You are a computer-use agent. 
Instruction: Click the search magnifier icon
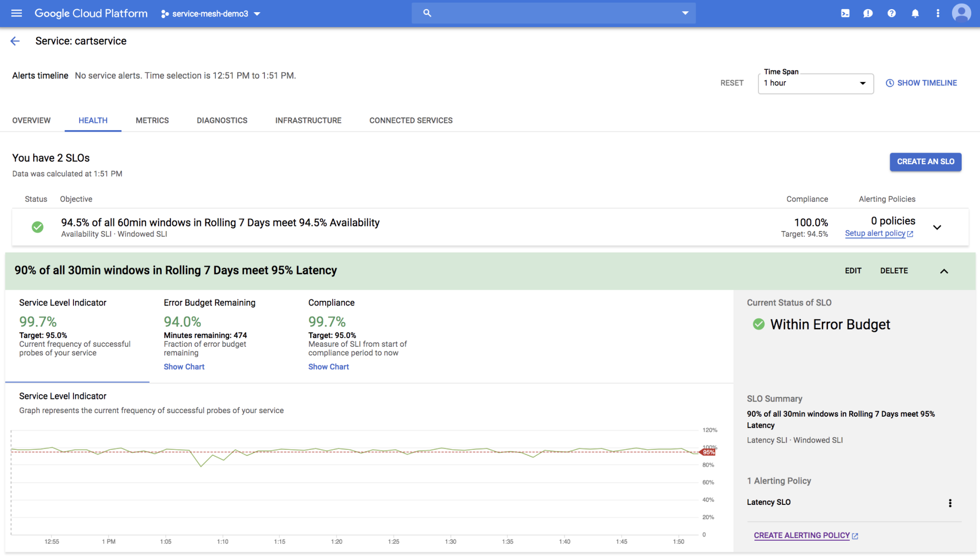pos(427,13)
